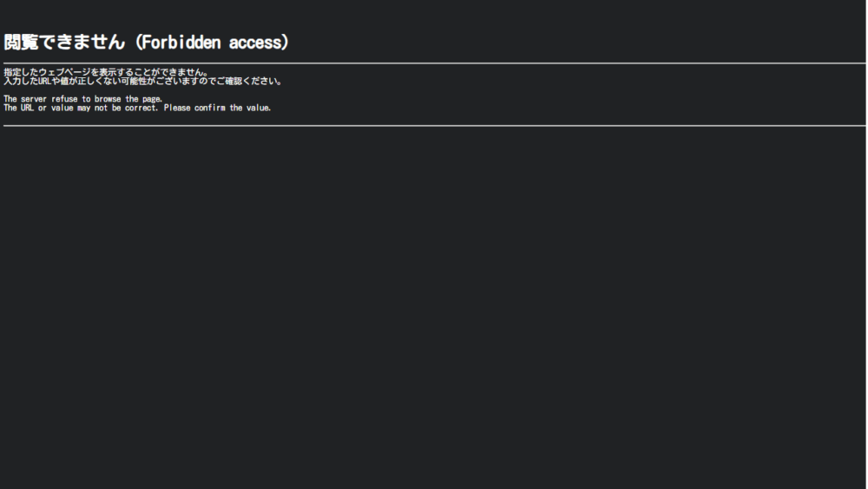Screen dimensions: 868x489
Task: Click the word "URL" in the English line
Action: coord(27,108)
